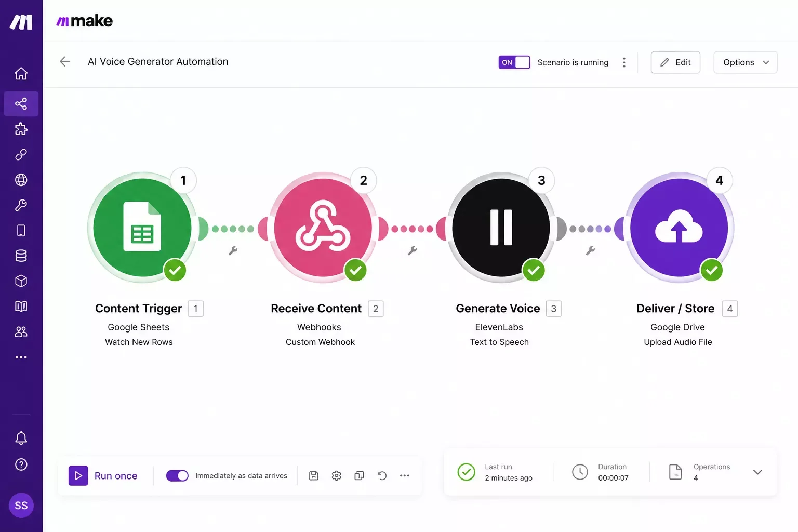Open the scenario kebab menu beside Scenario is running
Viewport: 798px width, 532px height.
tap(624, 62)
